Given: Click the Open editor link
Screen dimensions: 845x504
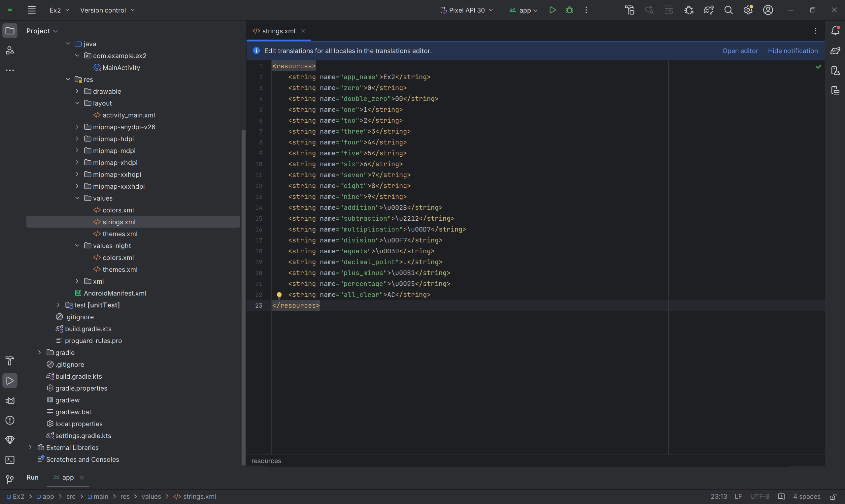Looking at the screenshot, I should tap(740, 50).
